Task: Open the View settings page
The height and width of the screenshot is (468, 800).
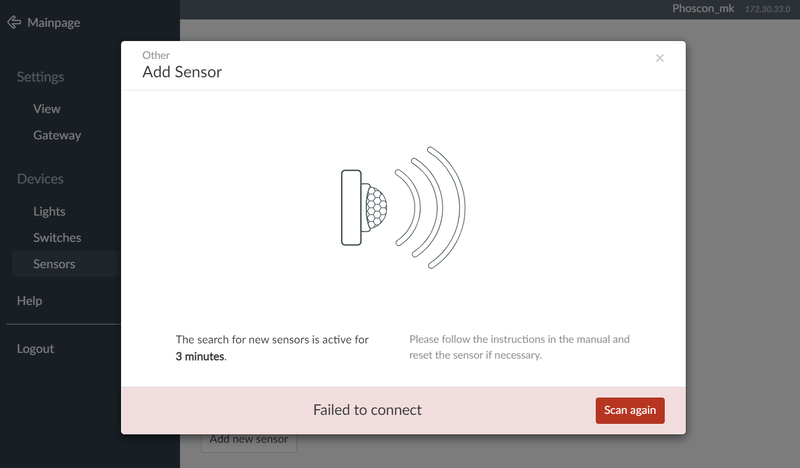Action: pyautogui.click(x=47, y=109)
